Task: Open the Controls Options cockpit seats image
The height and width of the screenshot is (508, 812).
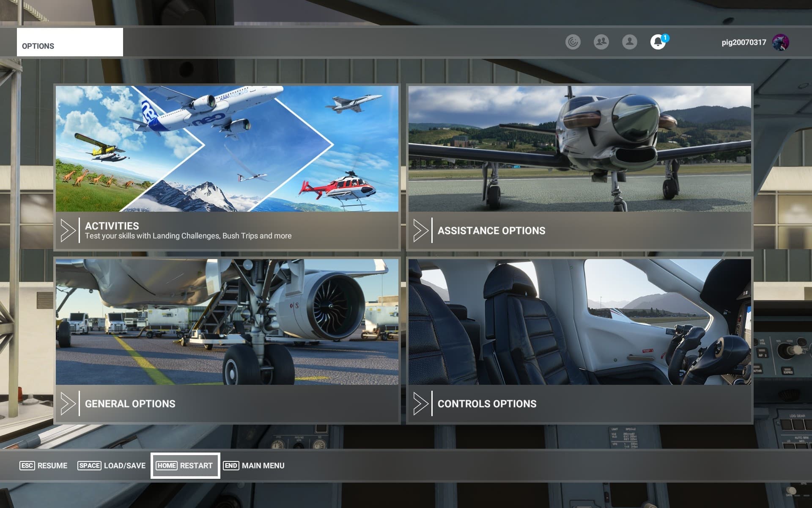Action: point(579,322)
